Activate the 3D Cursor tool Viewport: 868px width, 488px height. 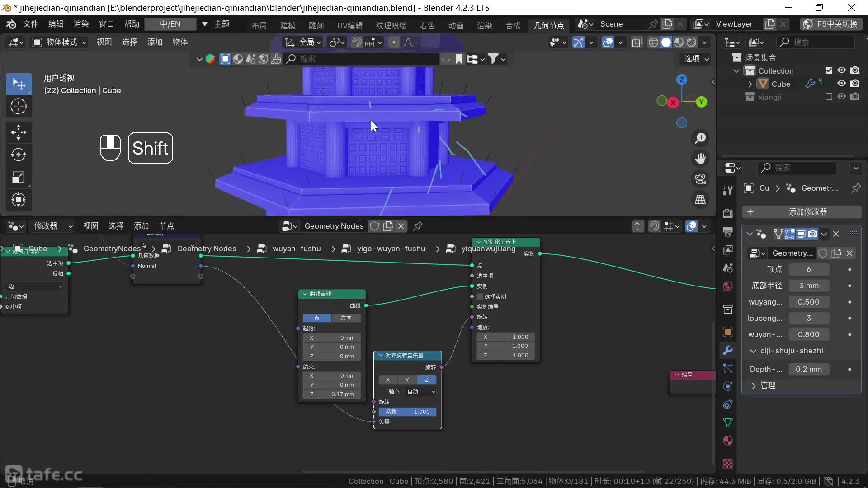19,107
